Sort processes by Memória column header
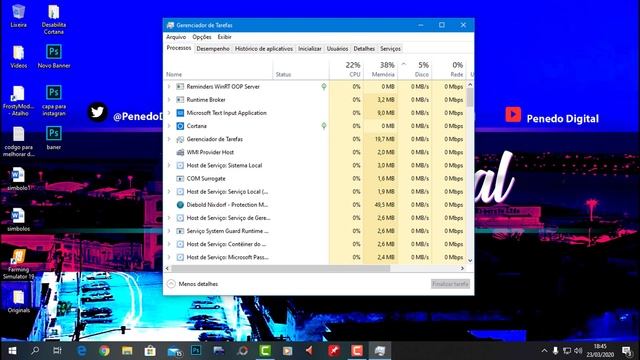 pyautogui.click(x=380, y=69)
